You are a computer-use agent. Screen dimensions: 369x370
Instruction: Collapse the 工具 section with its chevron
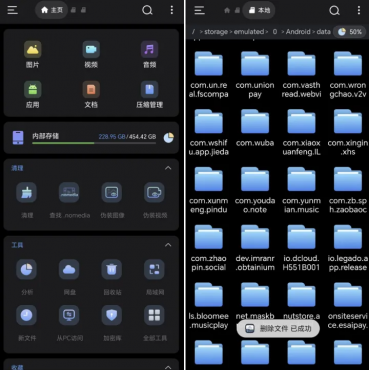pos(168,245)
